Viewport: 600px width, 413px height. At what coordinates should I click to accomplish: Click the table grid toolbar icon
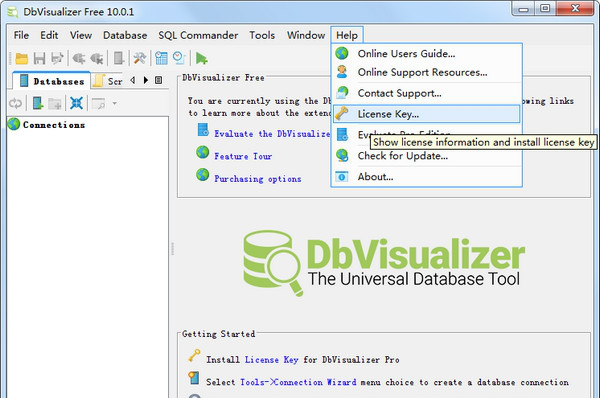tap(161, 59)
